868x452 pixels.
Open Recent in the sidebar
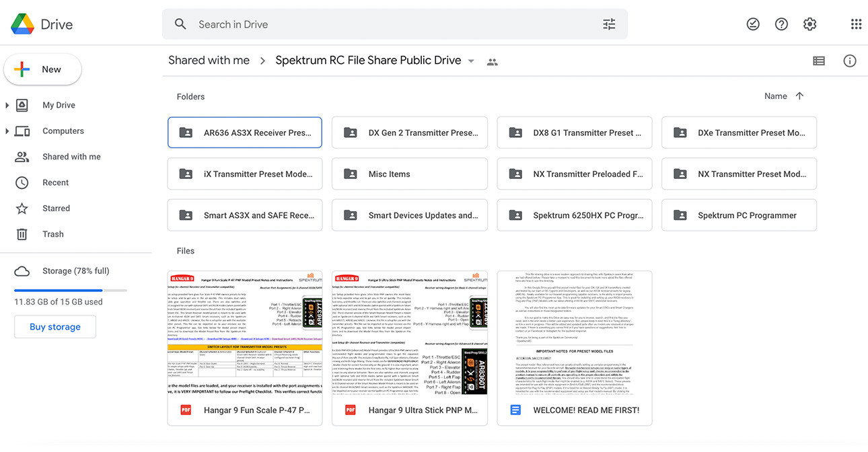click(55, 183)
